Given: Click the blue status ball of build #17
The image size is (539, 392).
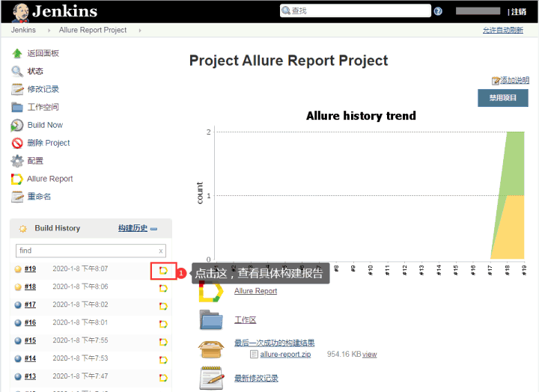Looking at the screenshot, I should point(18,304).
